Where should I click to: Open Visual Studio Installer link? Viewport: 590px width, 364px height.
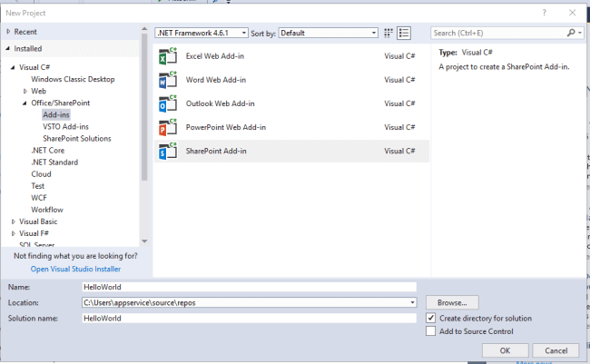coord(75,269)
